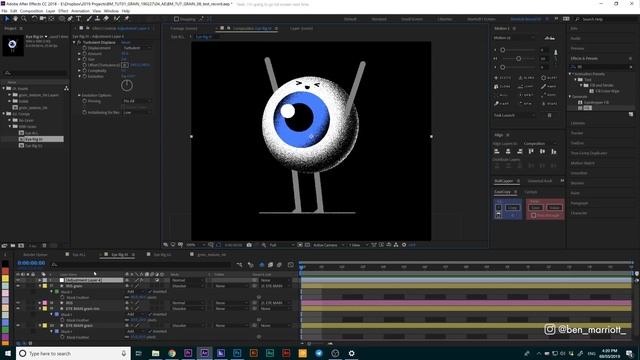Screen dimensions: 640x360
Task: Select the Zoom magnifier tool
Action: pos(24,19)
